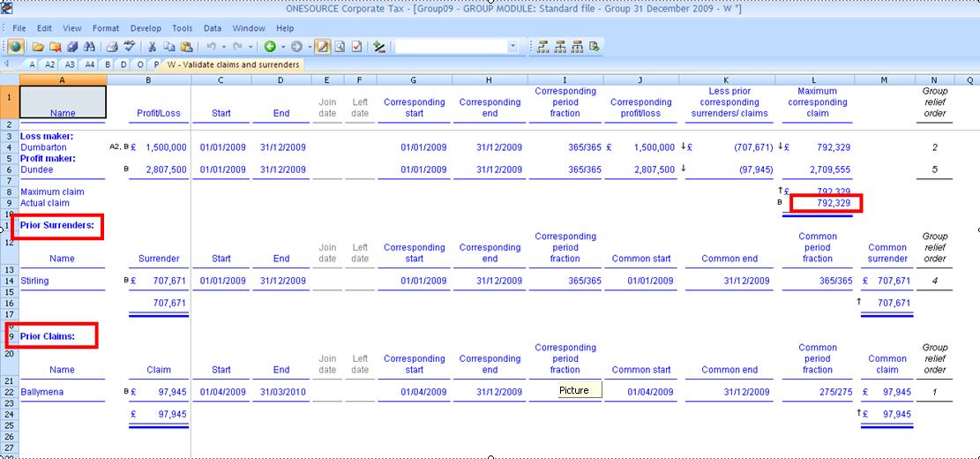Image resolution: width=980 pixels, height=459 pixels.
Task: Click the Stirling company name link
Action: pyautogui.click(x=35, y=281)
